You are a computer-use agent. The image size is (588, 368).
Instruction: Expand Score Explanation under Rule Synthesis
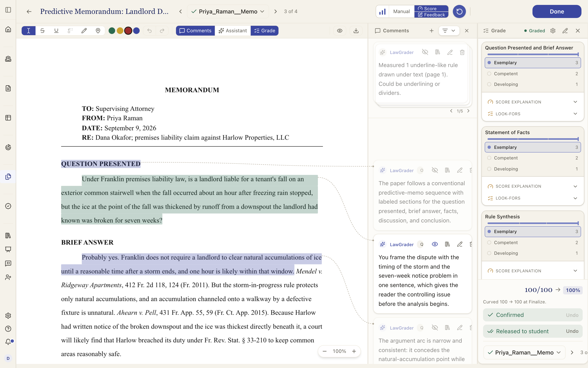[533, 271]
